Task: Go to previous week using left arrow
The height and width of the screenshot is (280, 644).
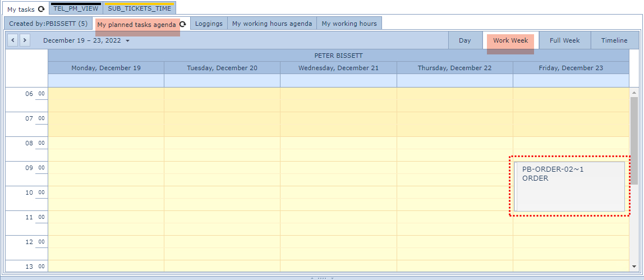Action: pos(13,40)
